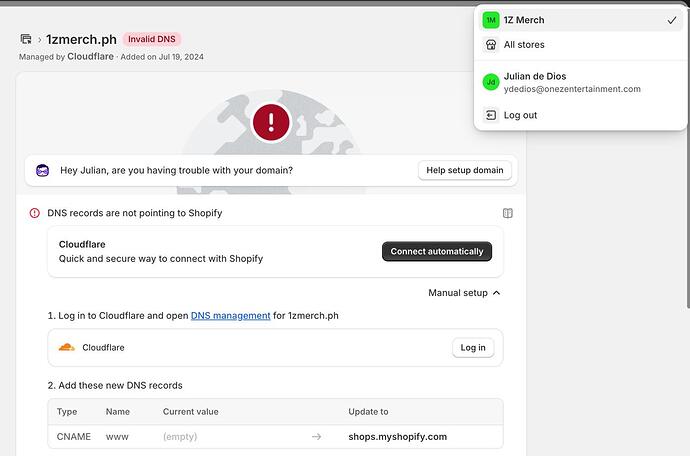This screenshot has width=690, height=456.
Task: Click the domains breadcrumb icon
Action: [26, 39]
